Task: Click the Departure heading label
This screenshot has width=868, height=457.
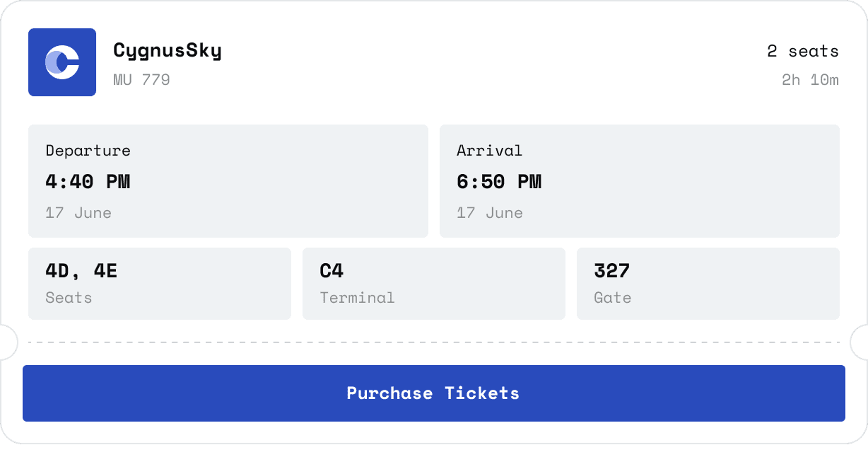Action: point(88,151)
